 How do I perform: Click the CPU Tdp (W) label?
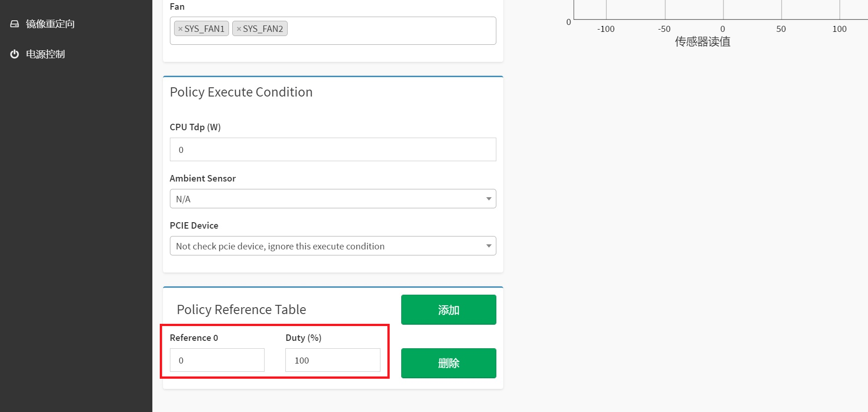[195, 127]
